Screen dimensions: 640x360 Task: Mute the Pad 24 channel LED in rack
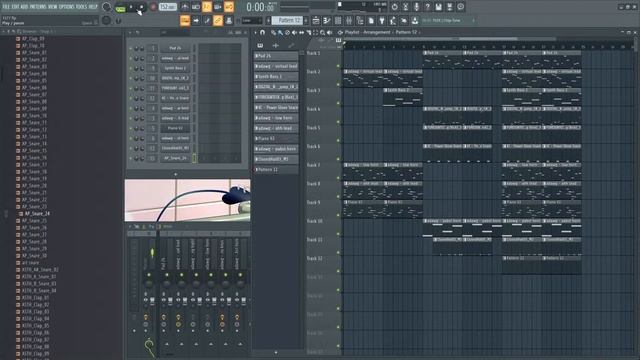click(x=131, y=48)
